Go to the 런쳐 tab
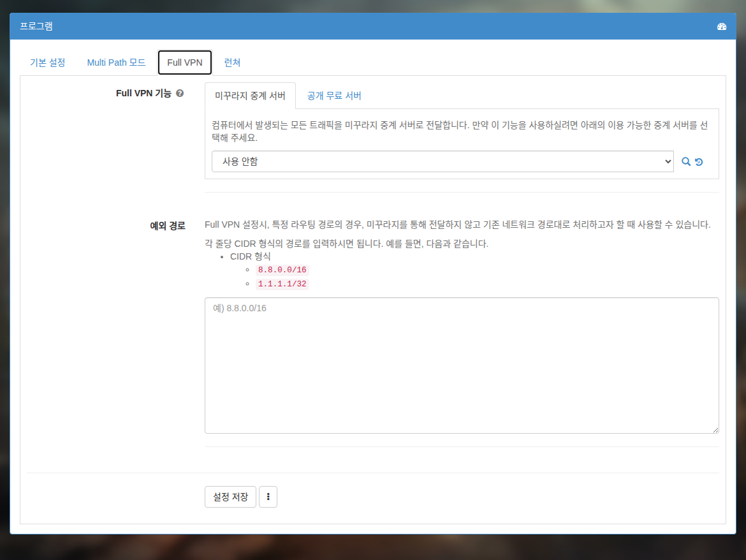 point(232,63)
